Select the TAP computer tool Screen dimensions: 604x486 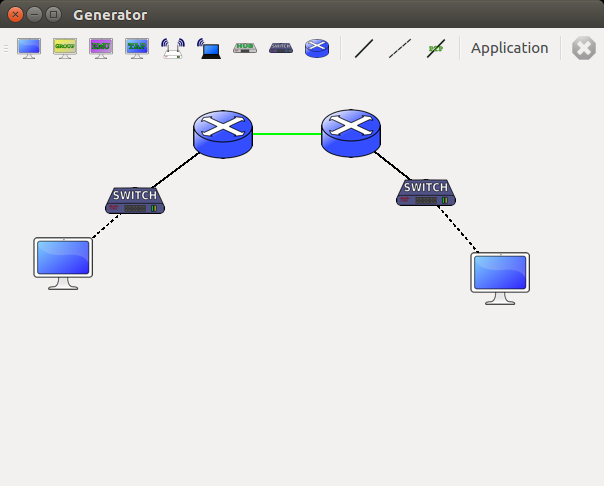click(137, 48)
